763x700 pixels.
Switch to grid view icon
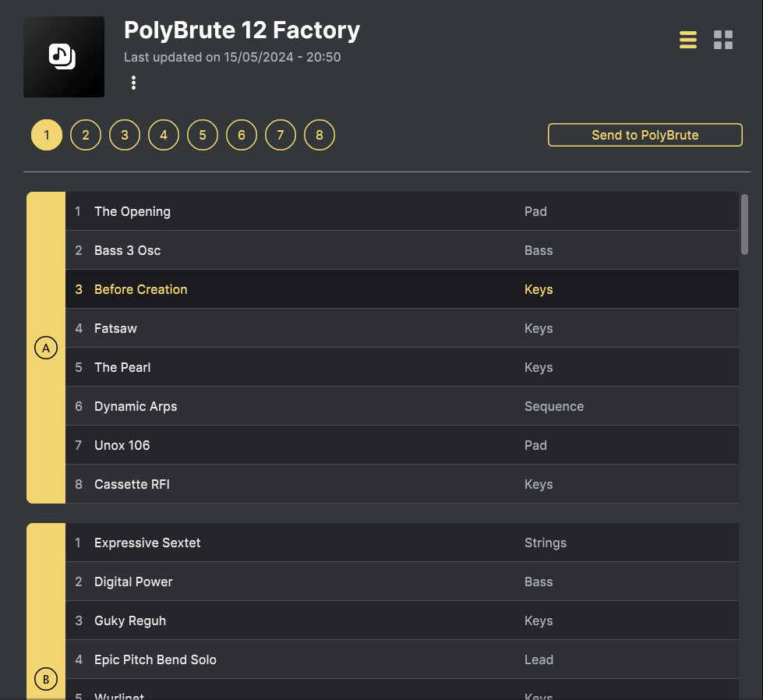(x=723, y=40)
